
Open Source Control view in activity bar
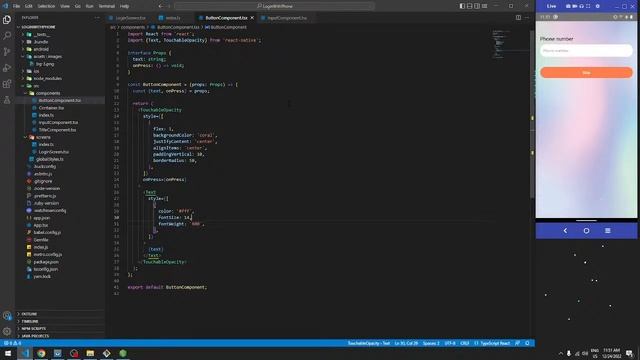(x=7, y=51)
